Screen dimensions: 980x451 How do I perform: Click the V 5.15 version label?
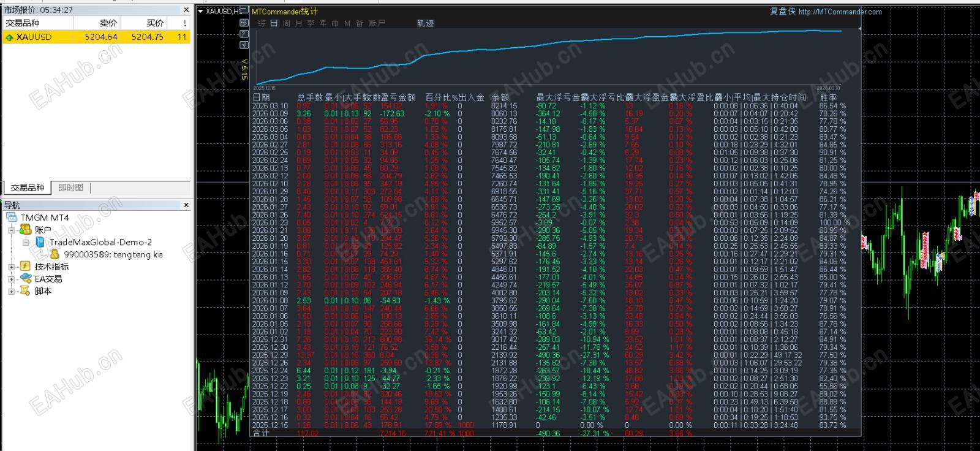(244, 69)
